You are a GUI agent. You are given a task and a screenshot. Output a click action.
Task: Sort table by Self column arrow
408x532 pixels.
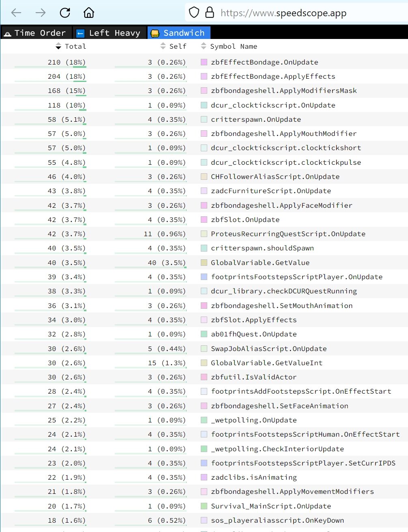163,46
